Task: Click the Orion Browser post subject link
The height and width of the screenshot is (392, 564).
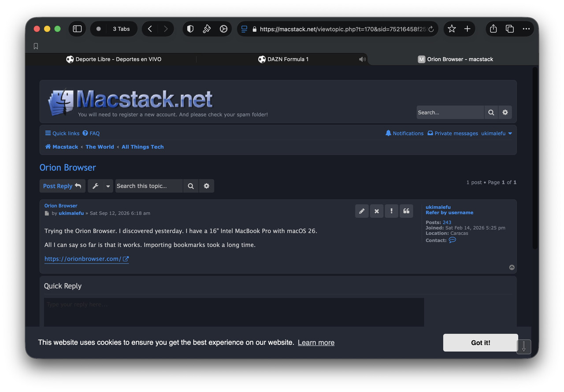Action: 61,206
